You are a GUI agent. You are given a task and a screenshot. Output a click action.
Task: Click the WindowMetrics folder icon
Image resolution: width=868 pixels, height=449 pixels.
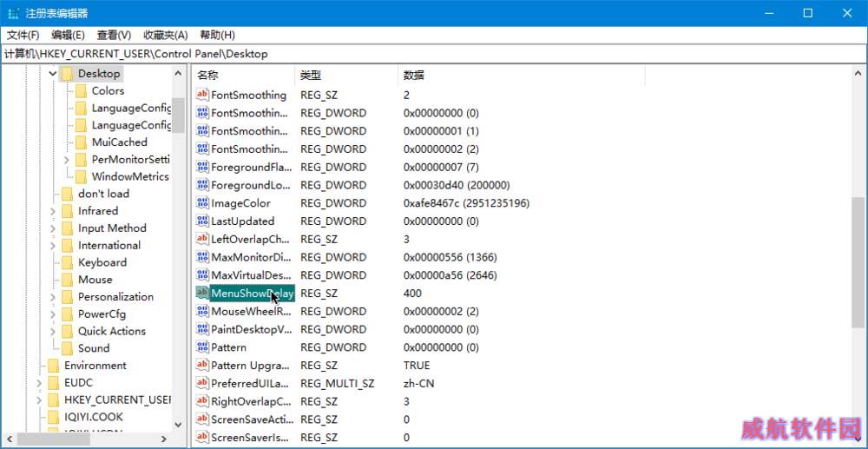pos(81,176)
